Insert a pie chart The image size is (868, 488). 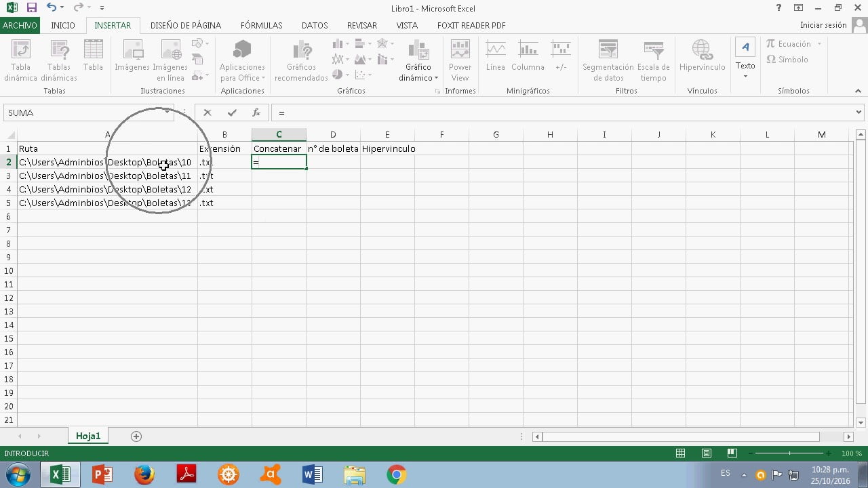[x=340, y=75]
